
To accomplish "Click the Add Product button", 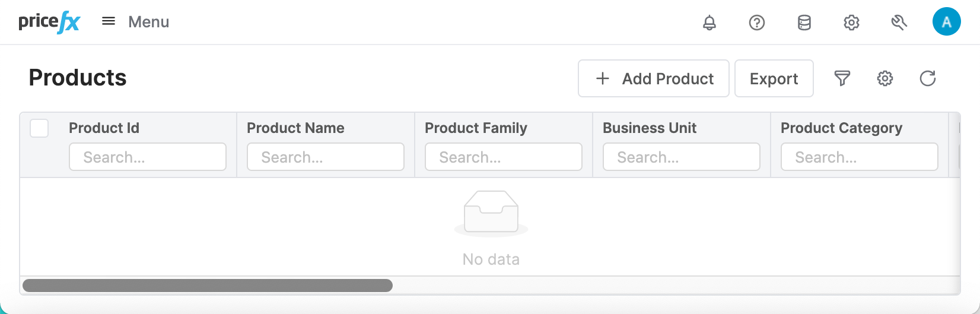I will (x=654, y=78).
